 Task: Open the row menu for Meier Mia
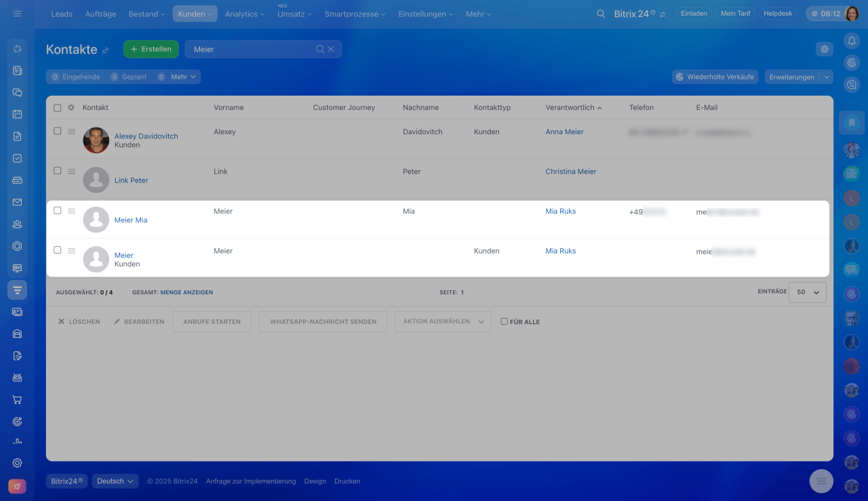point(71,211)
